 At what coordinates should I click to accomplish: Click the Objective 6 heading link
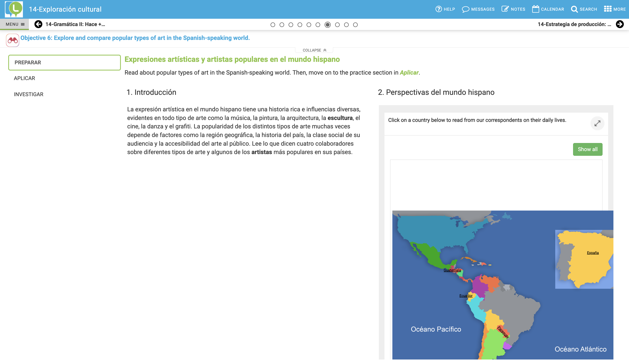[x=135, y=38]
